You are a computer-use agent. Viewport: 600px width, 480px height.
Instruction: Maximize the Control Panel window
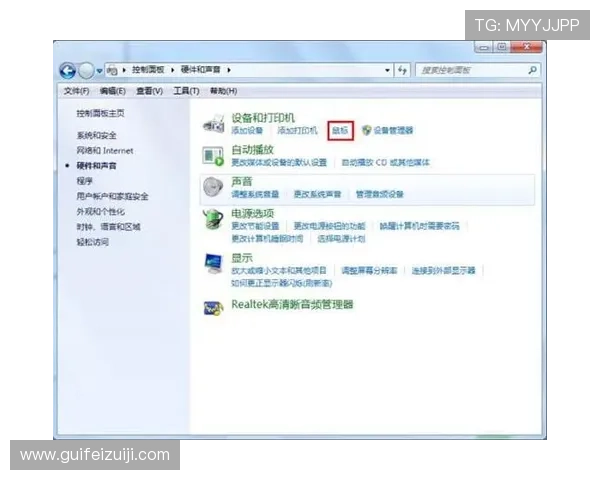click(x=502, y=47)
